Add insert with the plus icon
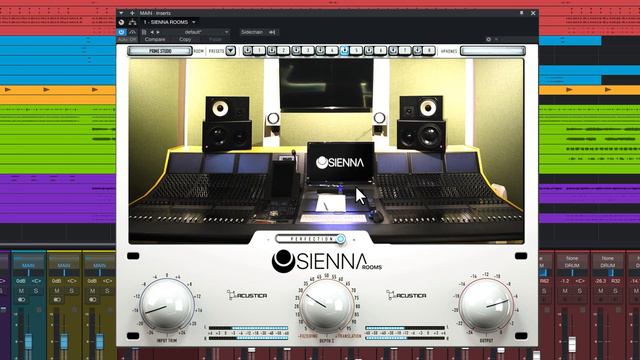 point(132,13)
